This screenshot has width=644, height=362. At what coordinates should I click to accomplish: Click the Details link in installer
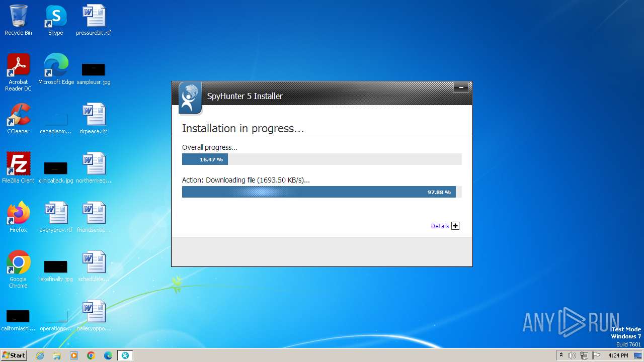(x=440, y=226)
